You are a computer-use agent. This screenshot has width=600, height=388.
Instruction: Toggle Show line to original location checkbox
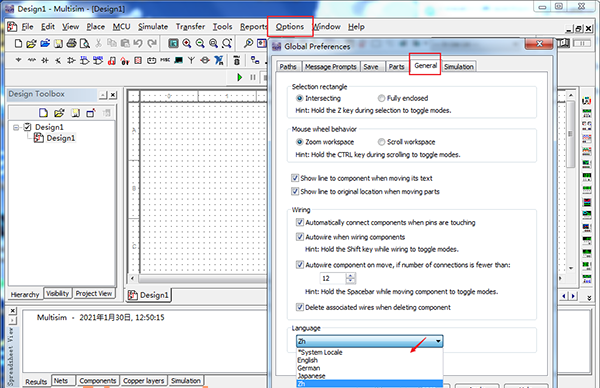click(x=295, y=191)
